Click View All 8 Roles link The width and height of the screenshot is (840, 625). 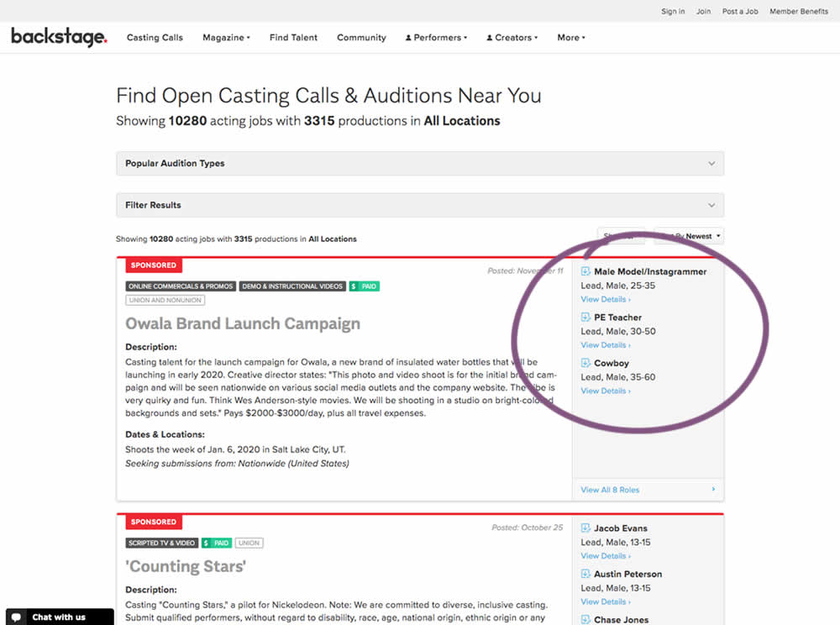(610, 490)
